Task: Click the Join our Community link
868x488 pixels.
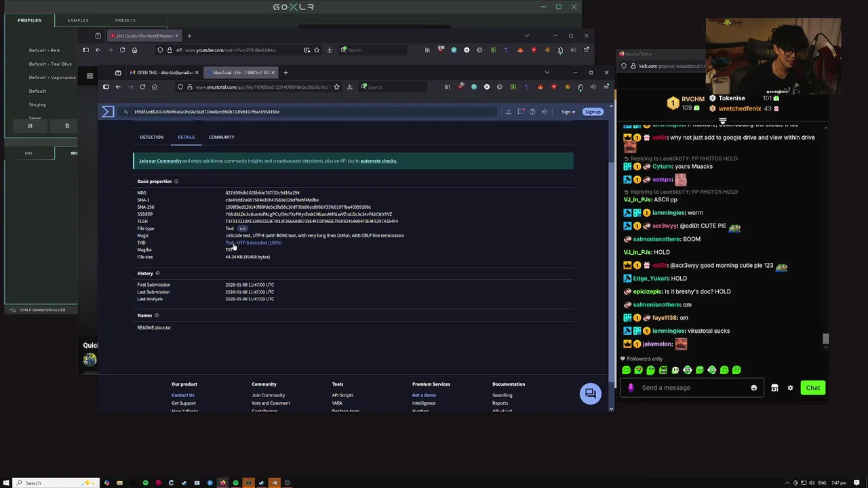Action: click(160, 161)
